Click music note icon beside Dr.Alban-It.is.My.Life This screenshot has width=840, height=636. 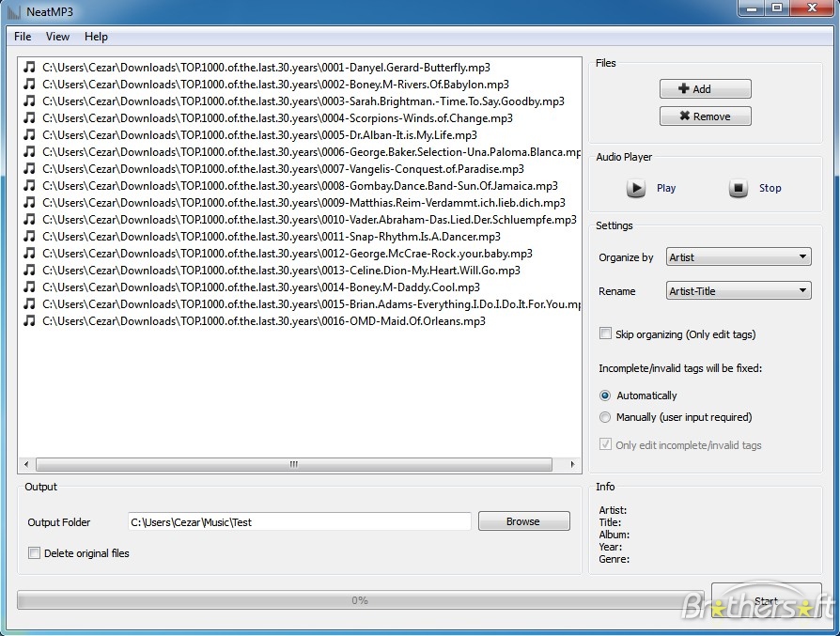coord(29,134)
